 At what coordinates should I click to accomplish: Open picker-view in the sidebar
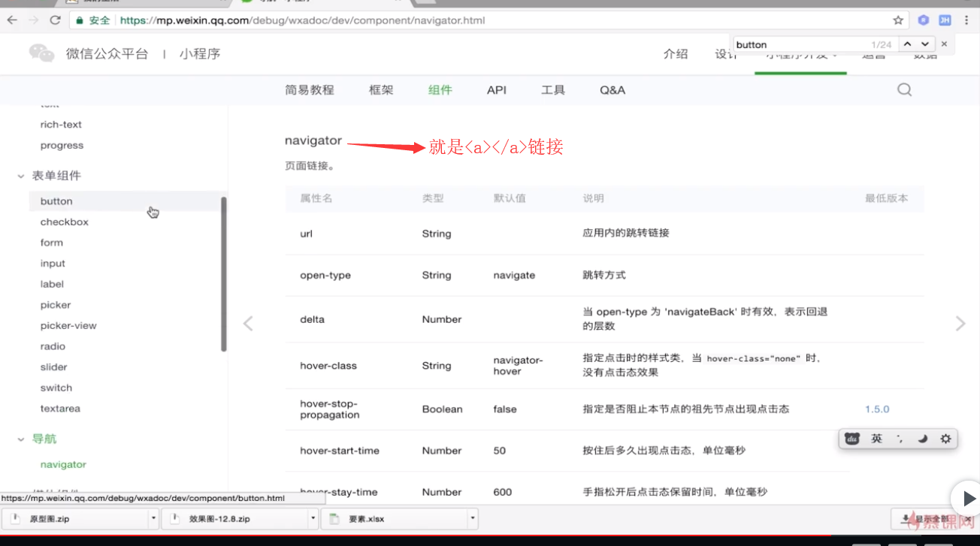tap(68, 326)
